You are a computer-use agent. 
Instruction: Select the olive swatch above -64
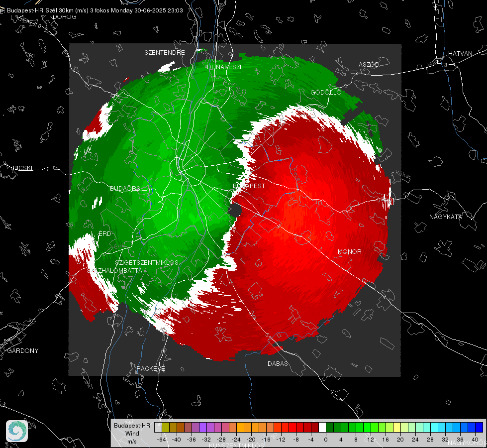click(166, 427)
